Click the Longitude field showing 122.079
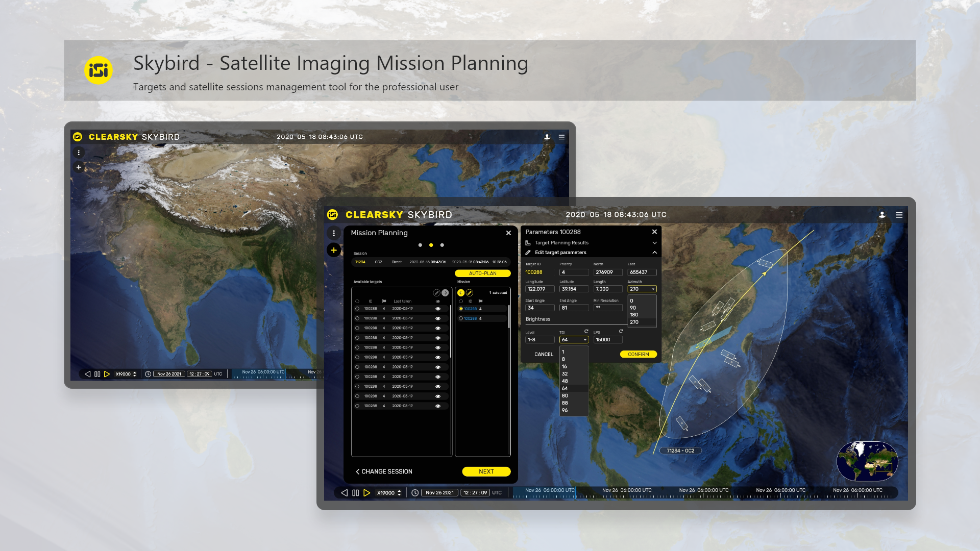The width and height of the screenshot is (980, 551). coord(540,289)
